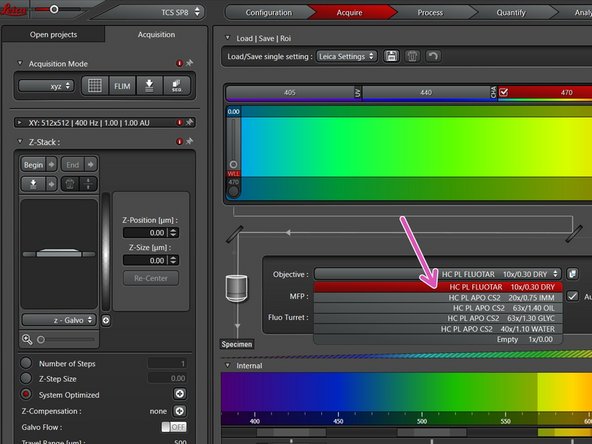Collapse the Internal detectors section
This screenshot has height=444, width=592.
click(227, 365)
